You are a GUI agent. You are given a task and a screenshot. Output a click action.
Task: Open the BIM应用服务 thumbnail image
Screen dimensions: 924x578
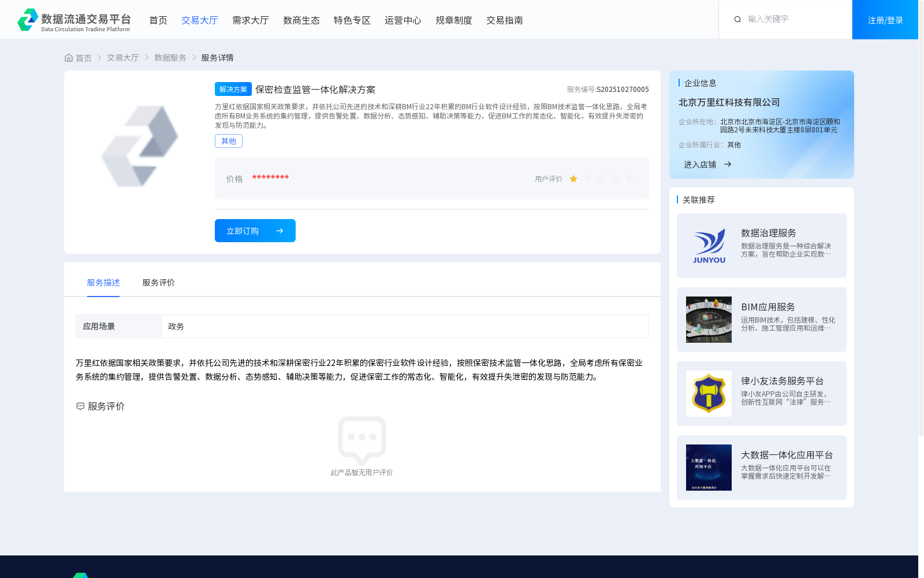(709, 320)
